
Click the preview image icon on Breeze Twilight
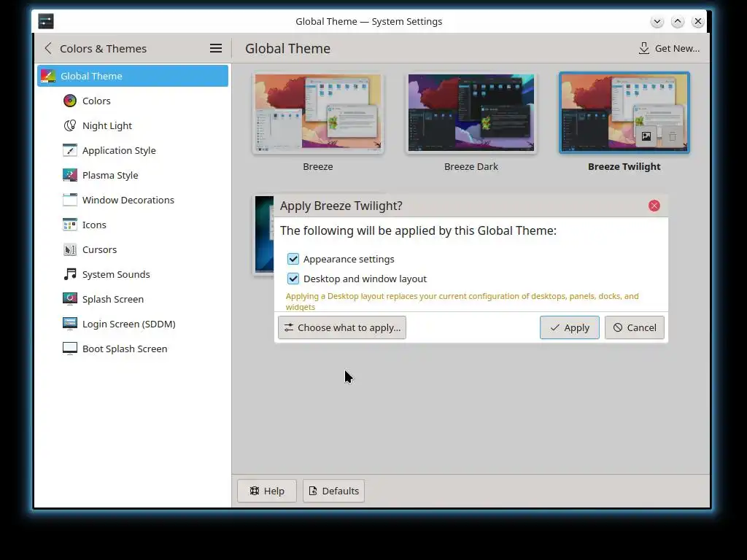[x=646, y=136]
